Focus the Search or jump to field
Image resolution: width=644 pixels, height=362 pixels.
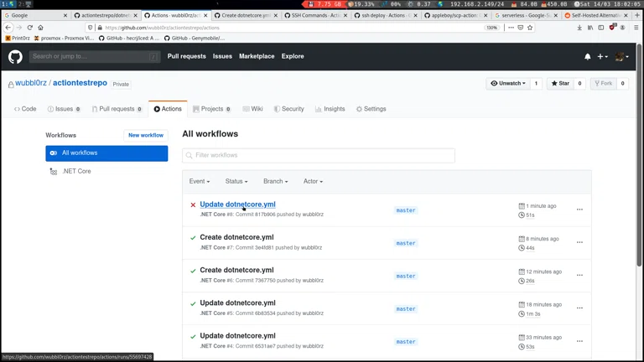94,57
